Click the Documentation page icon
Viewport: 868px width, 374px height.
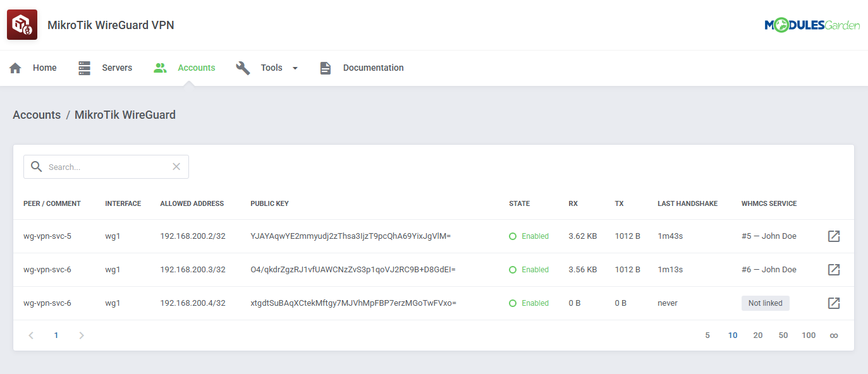click(326, 68)
